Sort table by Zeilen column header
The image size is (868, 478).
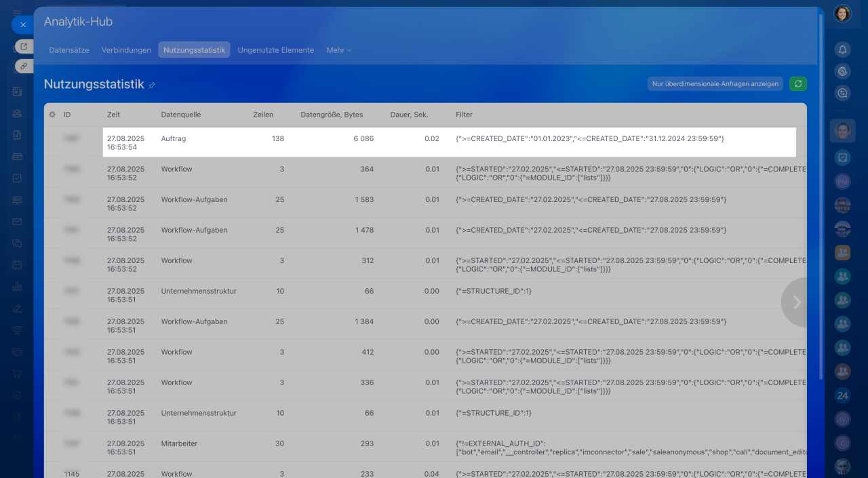click(263, 115)
